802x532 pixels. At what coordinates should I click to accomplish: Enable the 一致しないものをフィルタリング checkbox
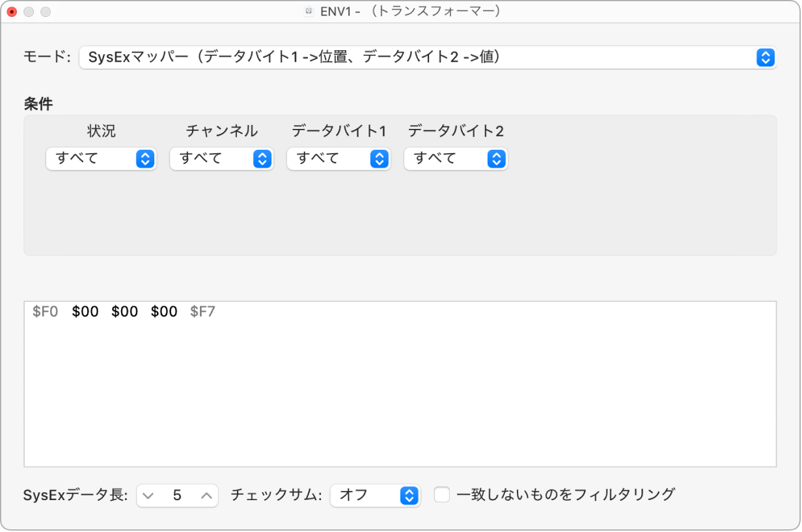pyautogui.click(x=442, y=495)
